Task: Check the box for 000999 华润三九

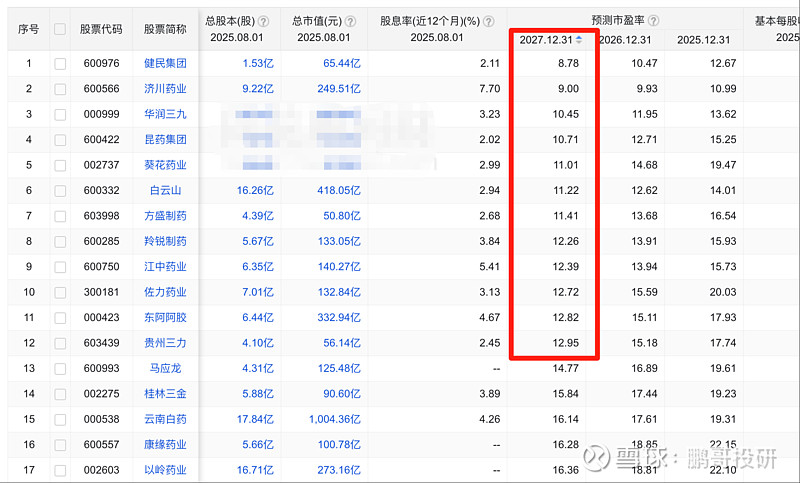Action: (x=60, y=115)
